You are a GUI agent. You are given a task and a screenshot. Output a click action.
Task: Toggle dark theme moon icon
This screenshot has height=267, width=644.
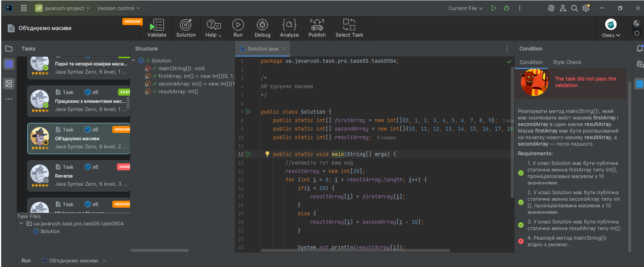(x=636, y=23)
